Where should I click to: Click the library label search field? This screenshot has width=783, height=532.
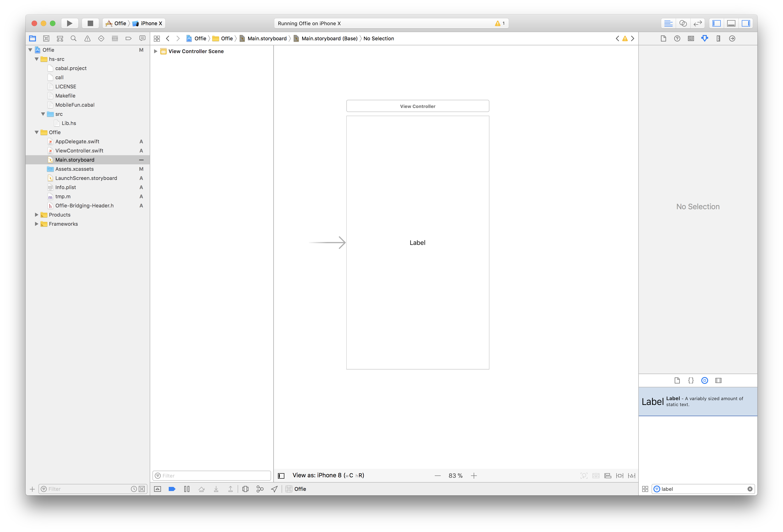coord(702,489)
